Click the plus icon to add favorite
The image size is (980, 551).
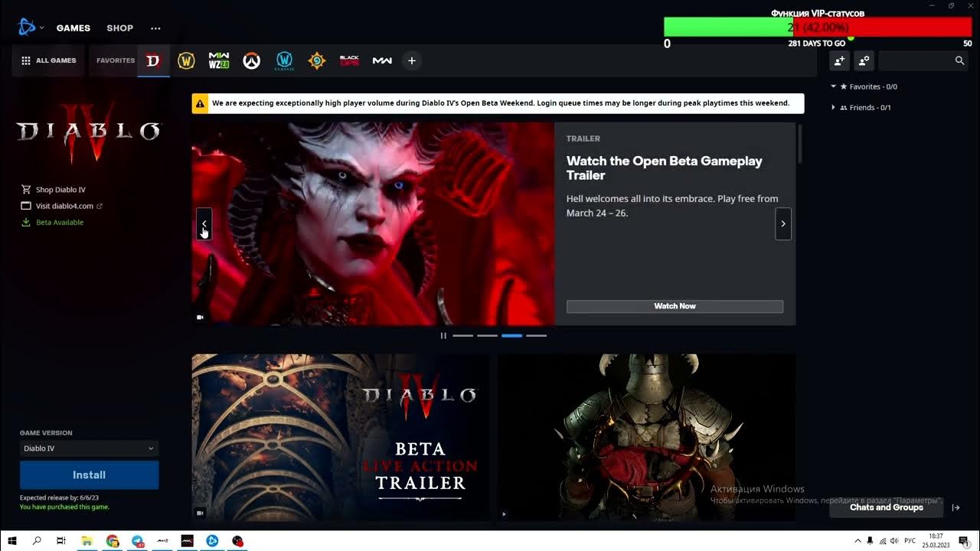412,60
